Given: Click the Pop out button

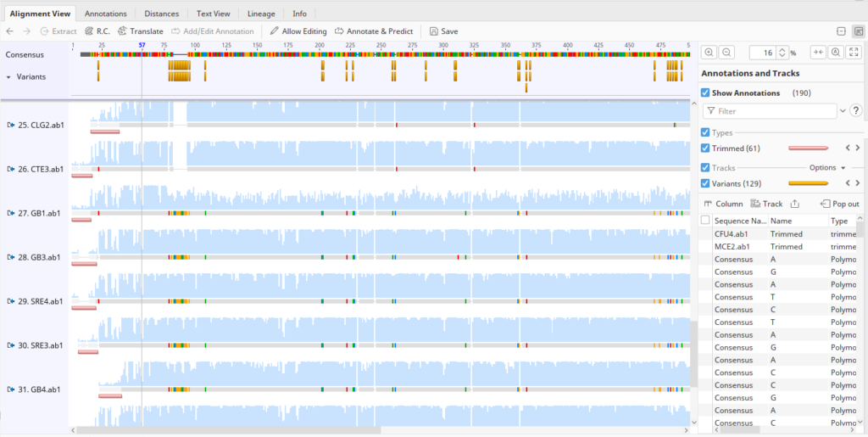Looking at the screenshot, I should [x=840, y=204].
